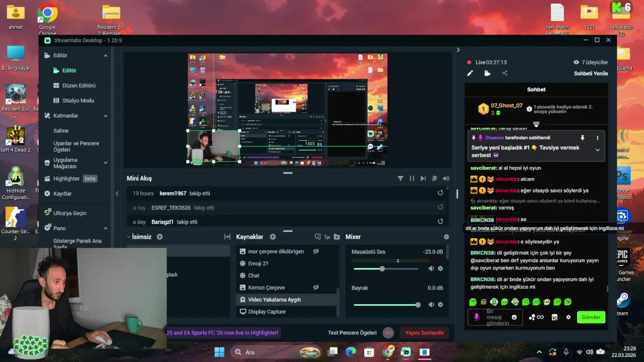Image resolution: width=644 pixels, height=362 pixels.
Task: Open Bayrak audio settings gear
Action: click(440, 305)
